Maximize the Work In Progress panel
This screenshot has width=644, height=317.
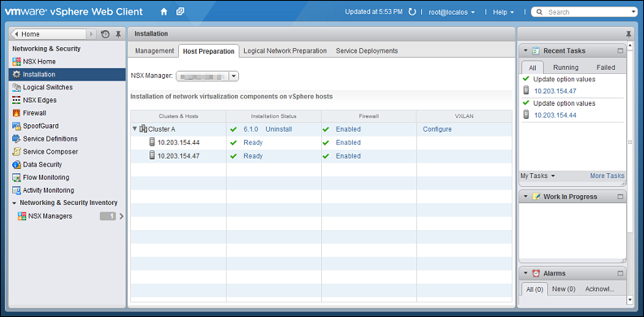coord(620,197)
